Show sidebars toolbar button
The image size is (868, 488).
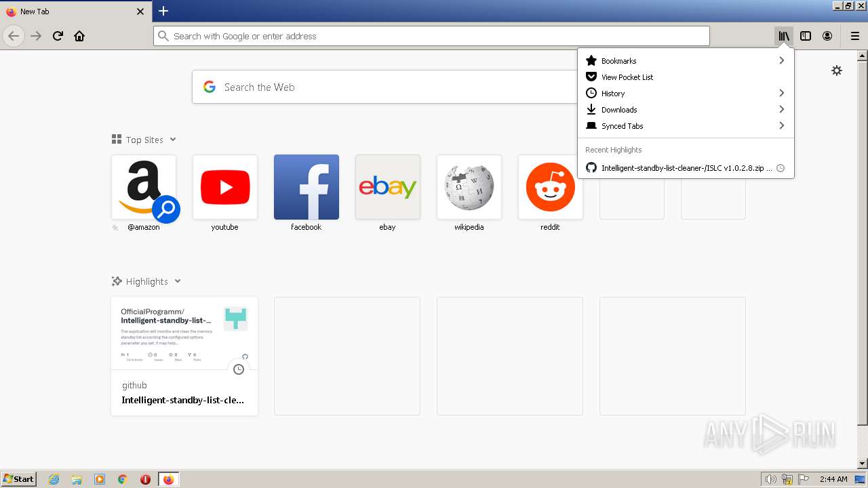806,36
